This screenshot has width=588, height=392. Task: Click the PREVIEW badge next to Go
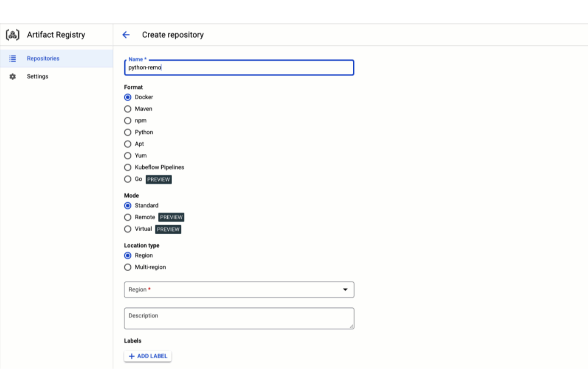click(159, 180)
